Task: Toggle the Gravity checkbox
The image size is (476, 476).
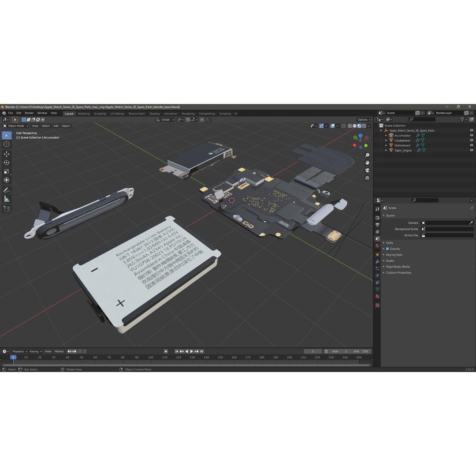Action: tap(387, 249)
